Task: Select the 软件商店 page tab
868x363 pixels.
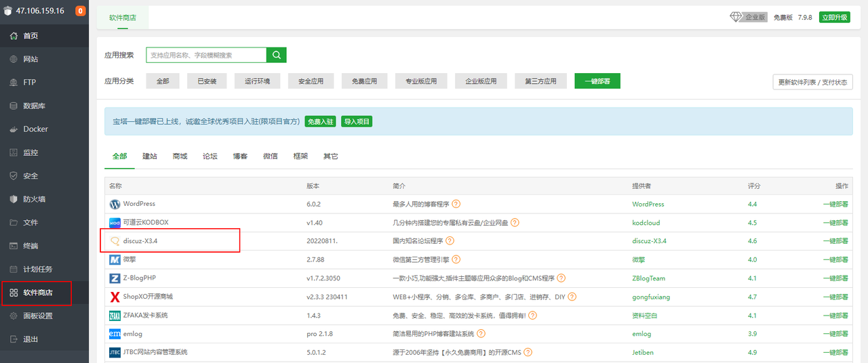Action: pyautogui.click(x=123, y=18)
